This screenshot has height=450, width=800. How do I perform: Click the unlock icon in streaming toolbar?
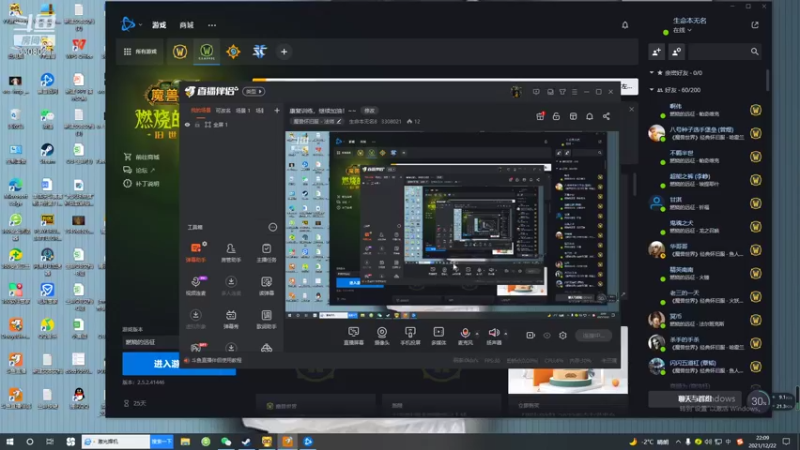pyautogui.click(x=556, y=116)
